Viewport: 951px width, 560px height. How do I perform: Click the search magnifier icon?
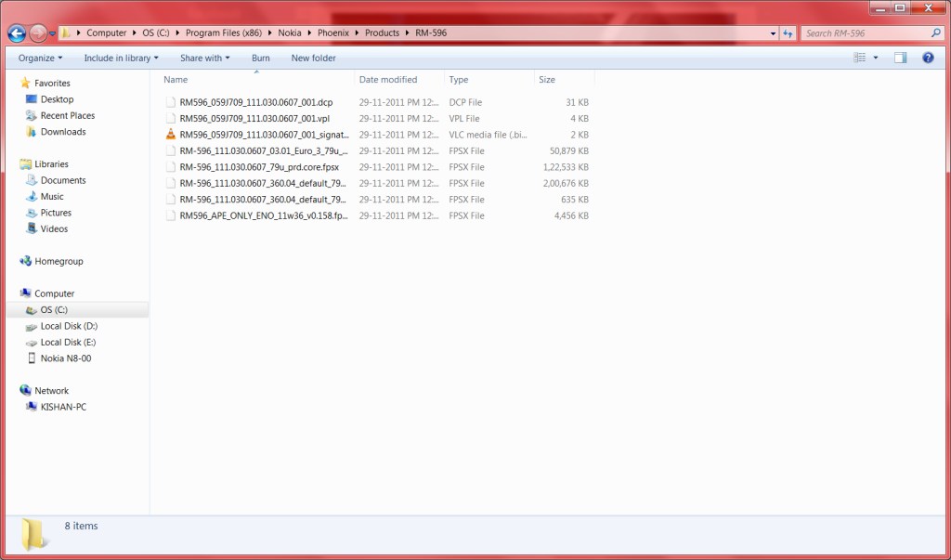click(x=935, y=33)
